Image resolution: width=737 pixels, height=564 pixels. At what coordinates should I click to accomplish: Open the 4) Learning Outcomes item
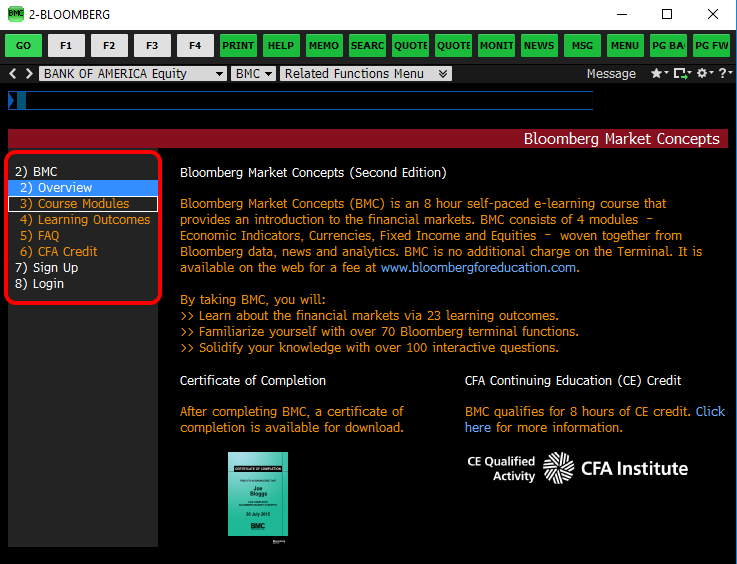point(83,219)
